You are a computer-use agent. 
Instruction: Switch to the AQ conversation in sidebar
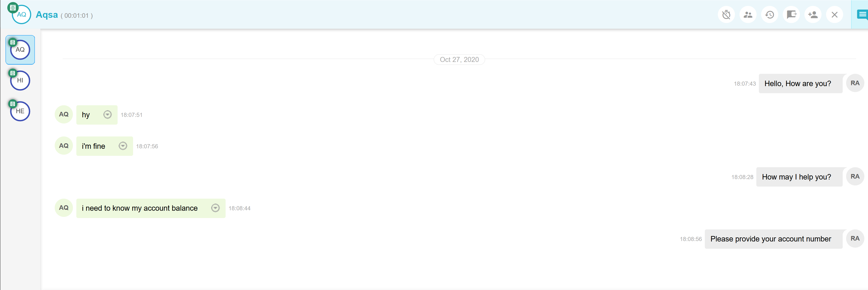pos(20,50)
